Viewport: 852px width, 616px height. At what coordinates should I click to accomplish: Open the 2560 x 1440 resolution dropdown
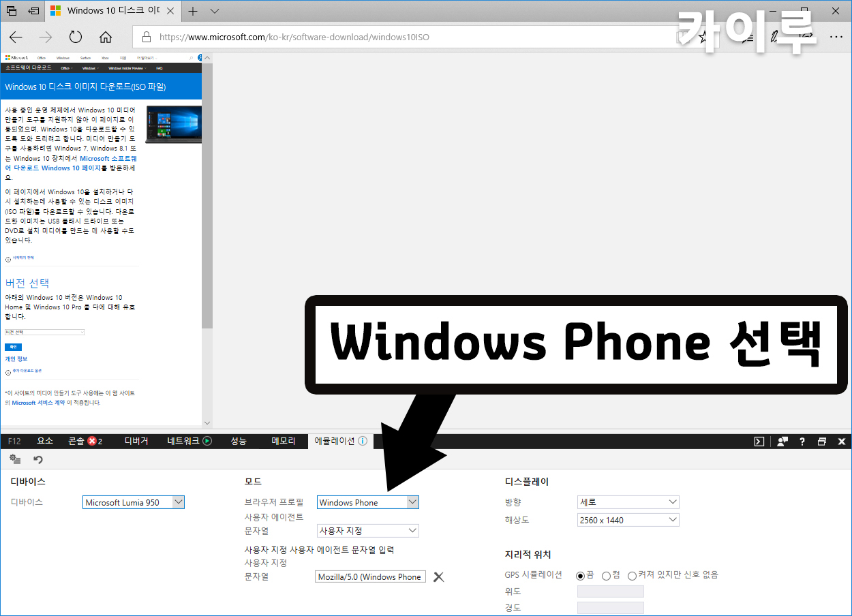click(628, 520)
